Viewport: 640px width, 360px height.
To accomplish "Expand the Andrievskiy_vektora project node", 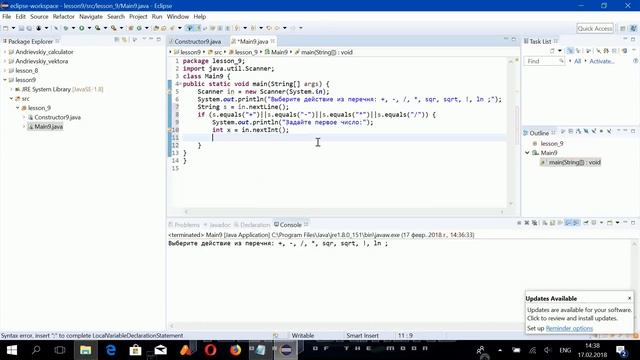I will [5, 61].
